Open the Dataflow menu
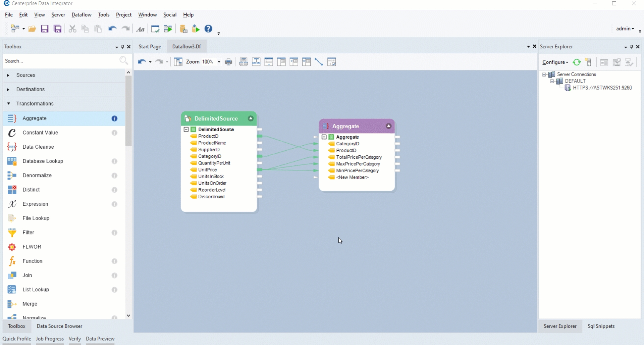Image resolution: width=644 pixels, height=345 pixels. [x=81, y=15]
